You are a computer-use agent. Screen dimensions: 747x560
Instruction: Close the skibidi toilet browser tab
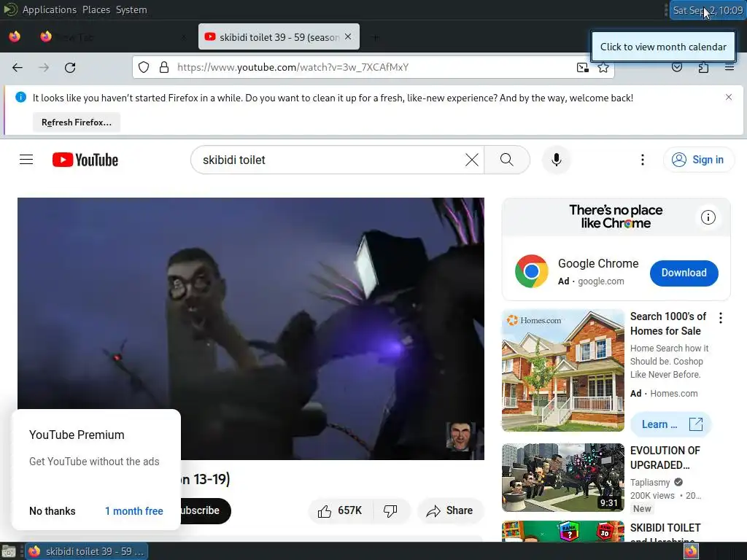[348, 36]
